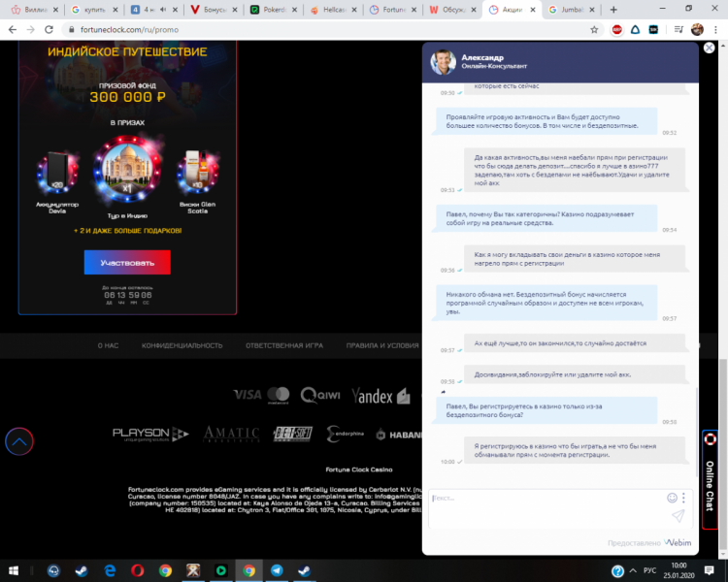Send the chat message with paper plane icon
Screen dimensions: 728x582
point(678,516)
